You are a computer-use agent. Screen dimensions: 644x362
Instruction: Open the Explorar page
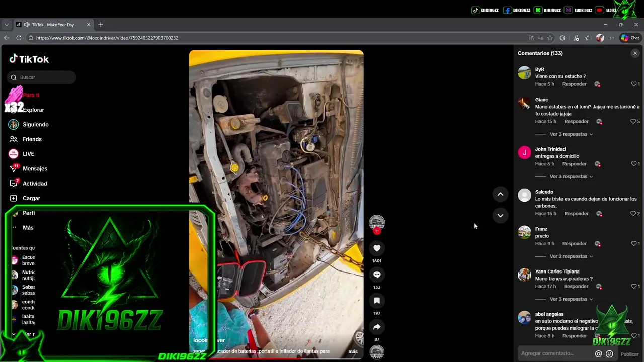coord(33,110)
